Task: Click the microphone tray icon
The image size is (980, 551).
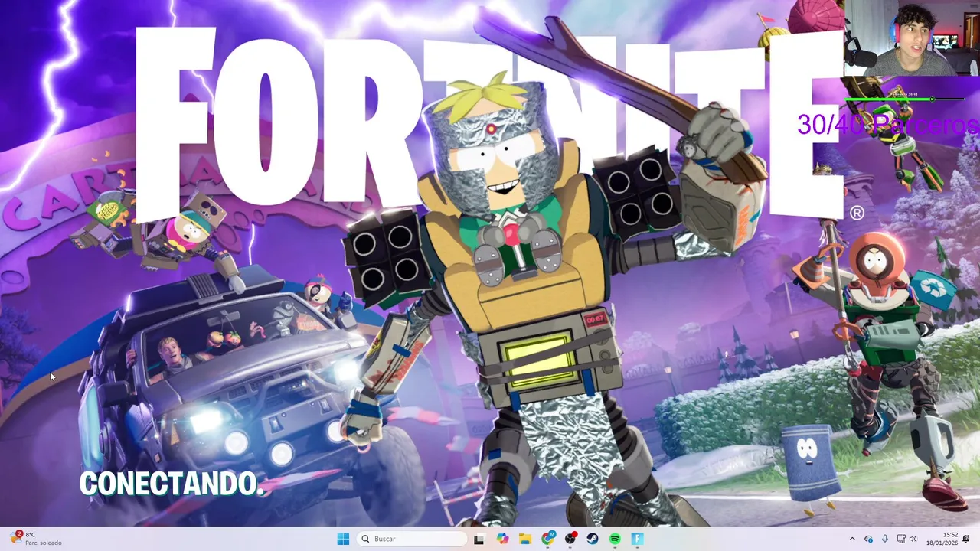Action: [885, 539]
